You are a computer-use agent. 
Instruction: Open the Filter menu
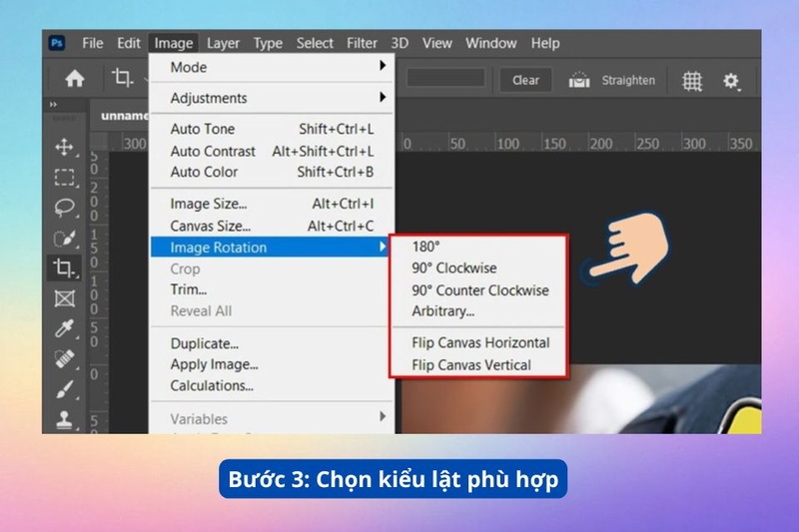tap(362, 43)
